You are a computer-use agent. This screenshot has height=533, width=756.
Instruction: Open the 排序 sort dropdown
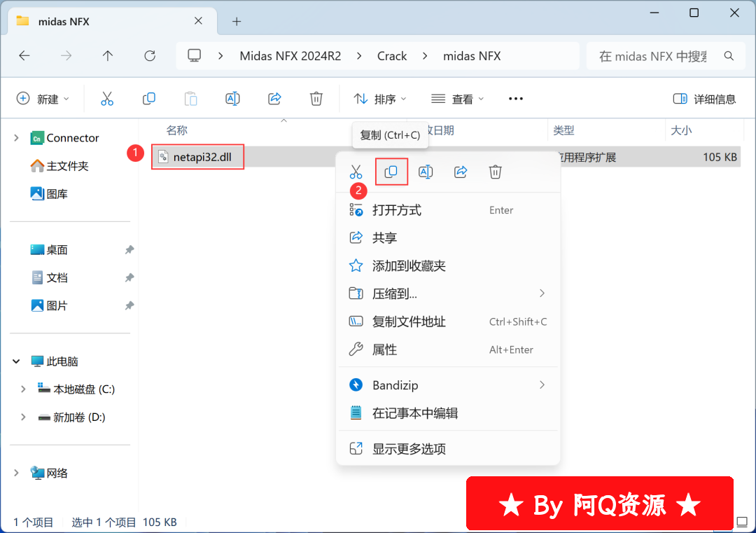point(380,99)
